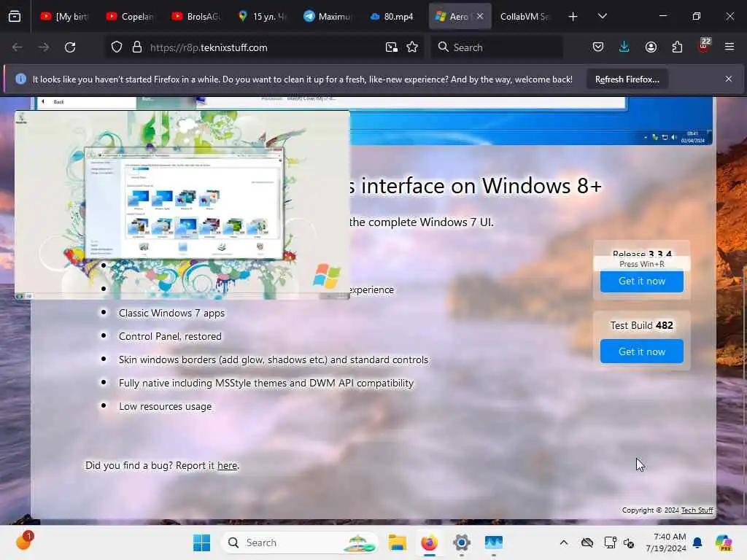Open the '15 ул.' Google Maps tab

coord(262,16)
